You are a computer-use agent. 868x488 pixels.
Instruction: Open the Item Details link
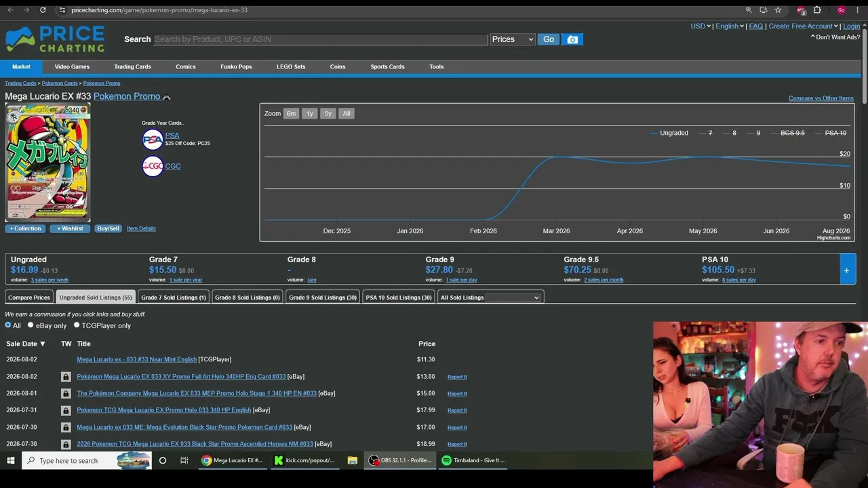pos(141,228)
